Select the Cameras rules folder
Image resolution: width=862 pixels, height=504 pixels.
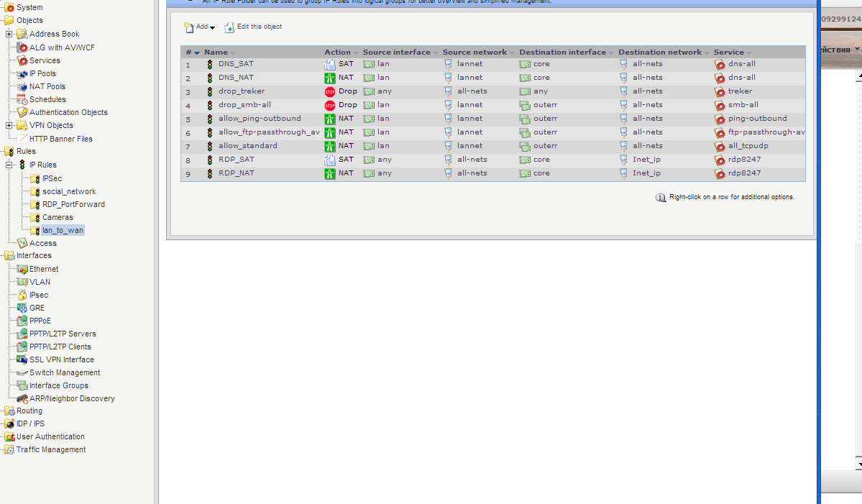(52, 218)
